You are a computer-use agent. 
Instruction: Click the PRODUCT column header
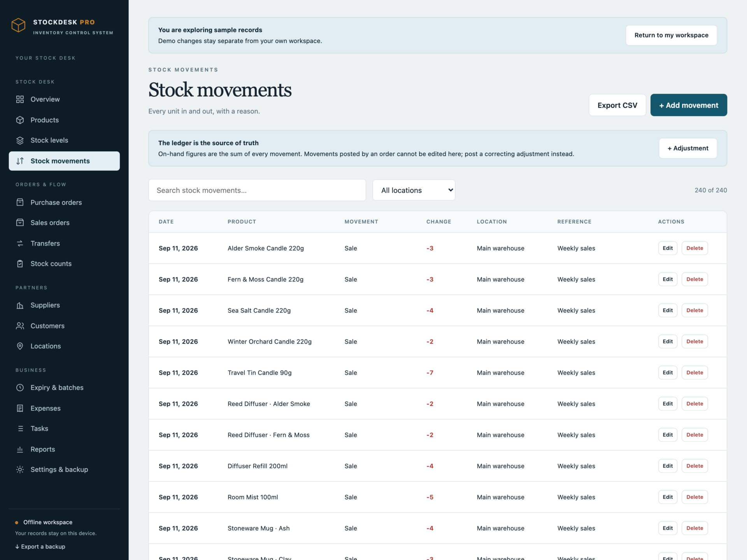coord(242,222)
